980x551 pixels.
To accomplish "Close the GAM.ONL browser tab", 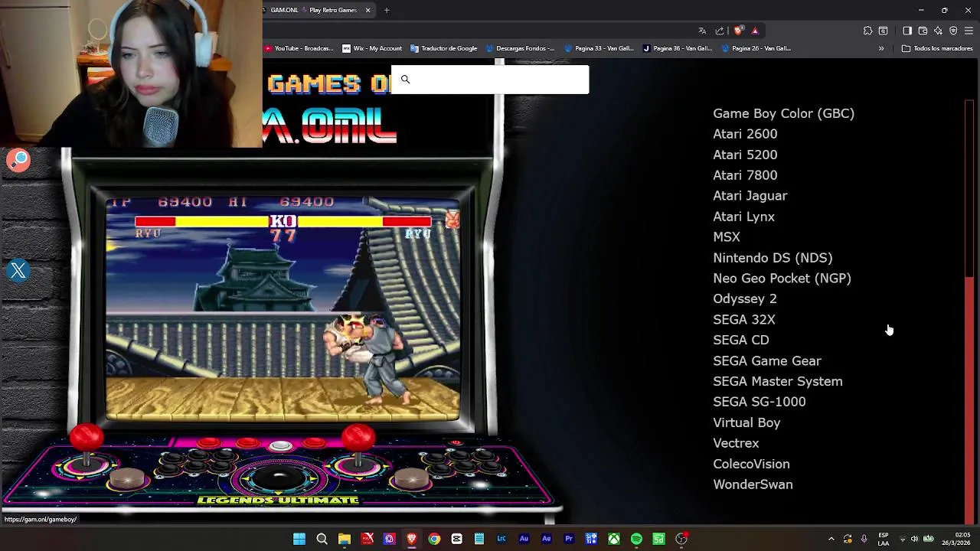I will click(x=367, y=10).
